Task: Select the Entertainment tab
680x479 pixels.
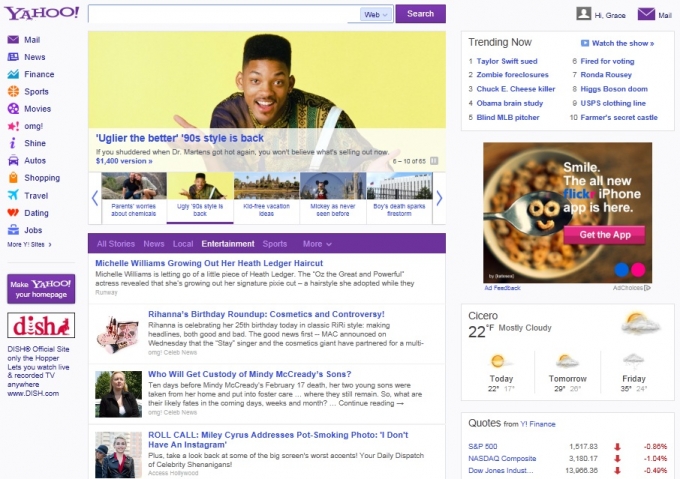Action: click(x=228, y=244)
